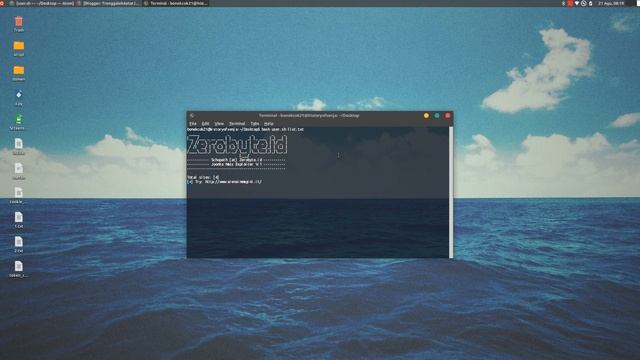Open the Terminal menu in the menu bar
Screen dimensions: 640x360
tap(237, 123)
